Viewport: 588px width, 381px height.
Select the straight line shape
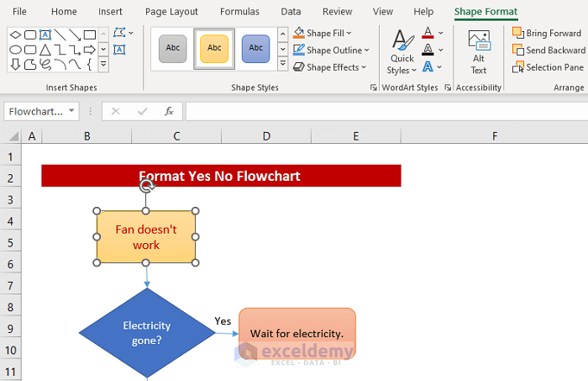(x=60, y=35)
